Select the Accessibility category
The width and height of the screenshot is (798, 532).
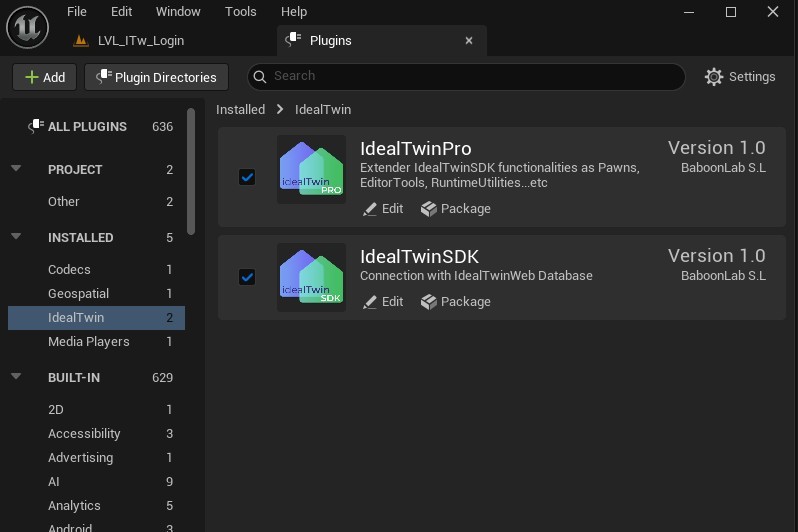[97, 434]
